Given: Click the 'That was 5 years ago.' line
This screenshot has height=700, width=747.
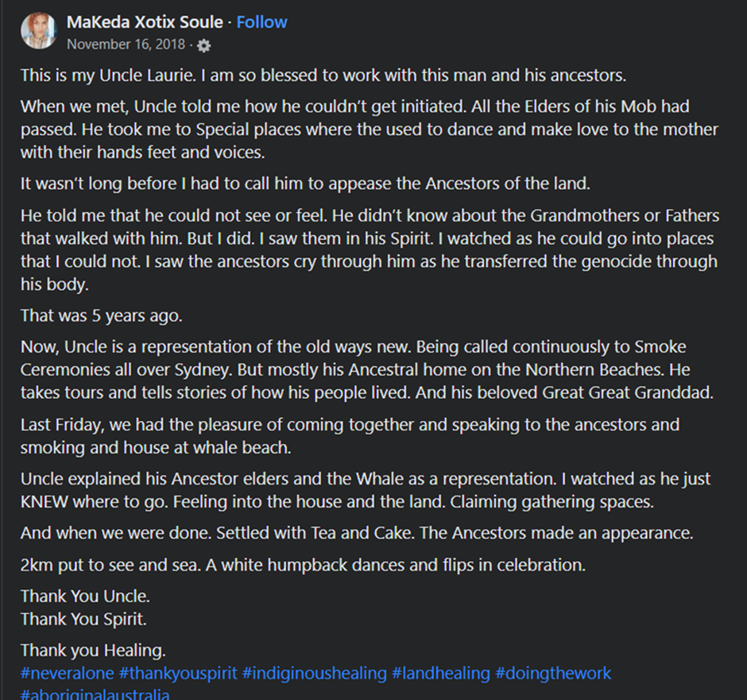Looking at the screenshot, I should click(102, 315).
